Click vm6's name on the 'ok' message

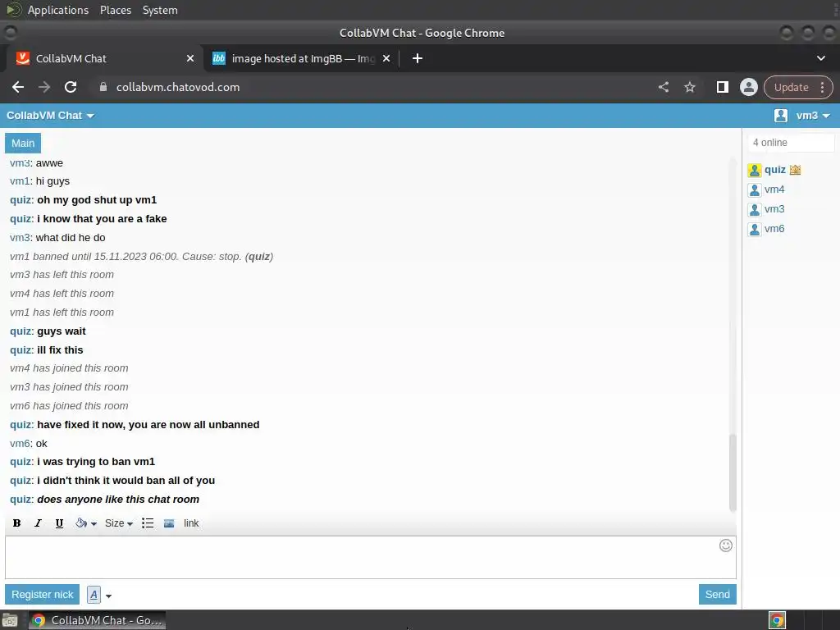point(21,444)
